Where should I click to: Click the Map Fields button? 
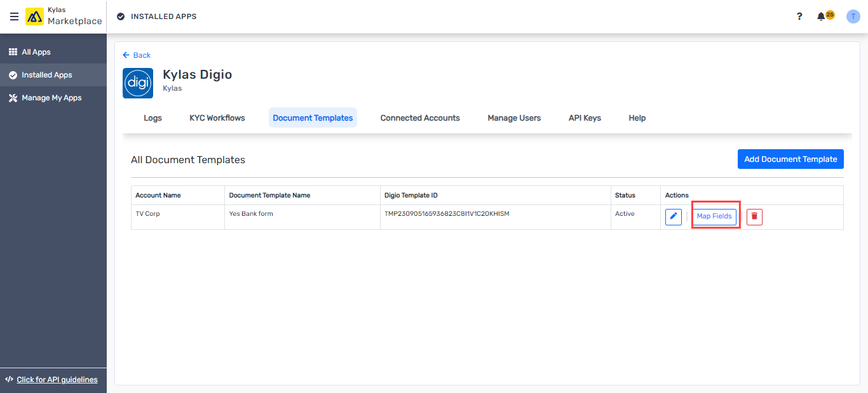(x=714, y=216)
